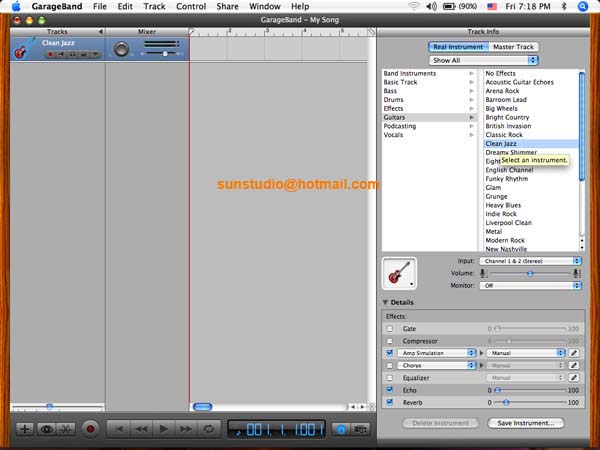Adjust the input Volume slider
Image resolution: width=600 pixels, height=450 pixels.
530,274
